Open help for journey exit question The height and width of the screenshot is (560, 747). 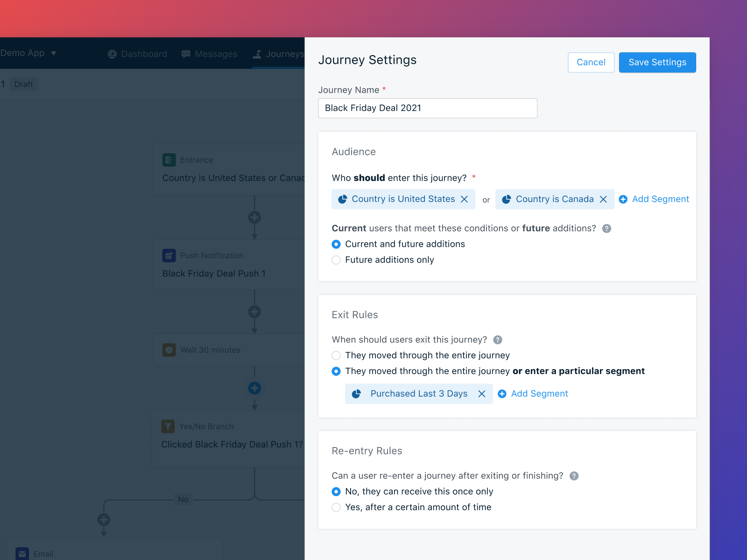(x=498, y=340)
